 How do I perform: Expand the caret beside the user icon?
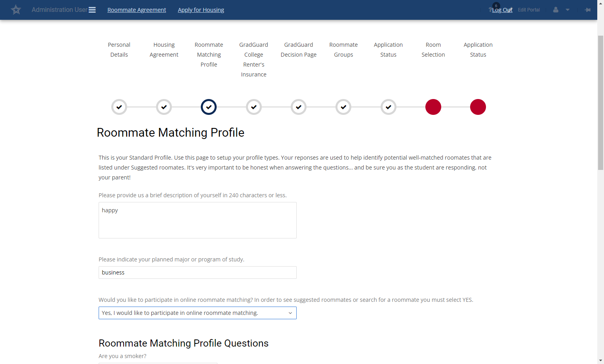click(x=568, y=10)
